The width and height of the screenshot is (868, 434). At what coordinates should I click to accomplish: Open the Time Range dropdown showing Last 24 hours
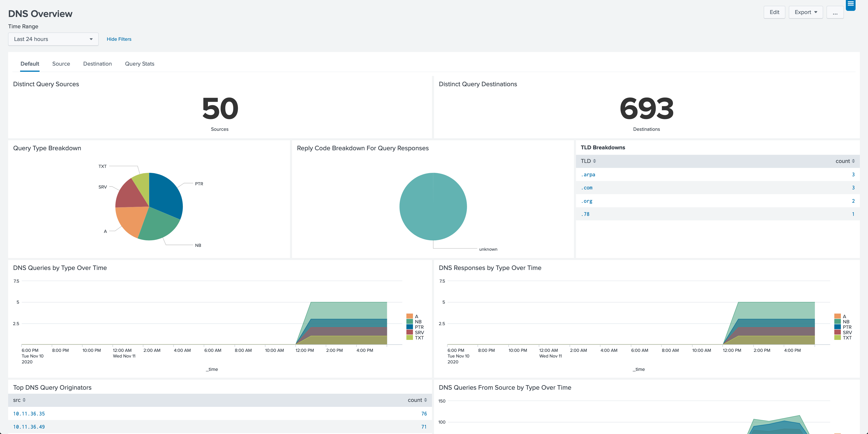[53, 39]
